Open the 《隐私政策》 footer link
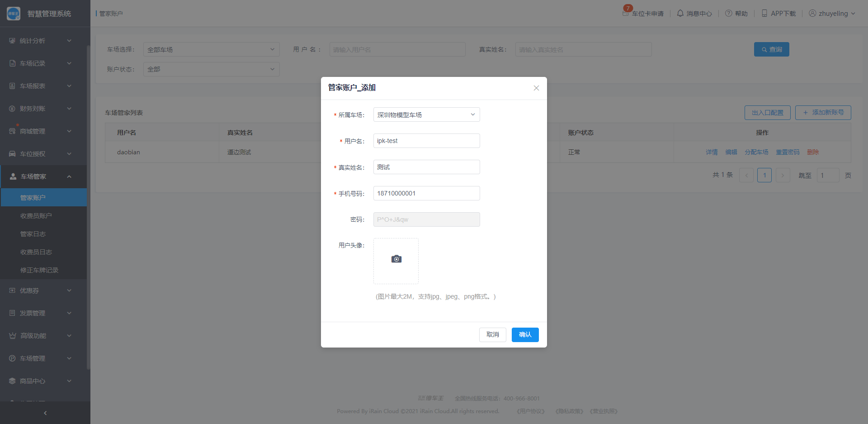This screenshot has height=424, width=868. [x=569, y=411]
